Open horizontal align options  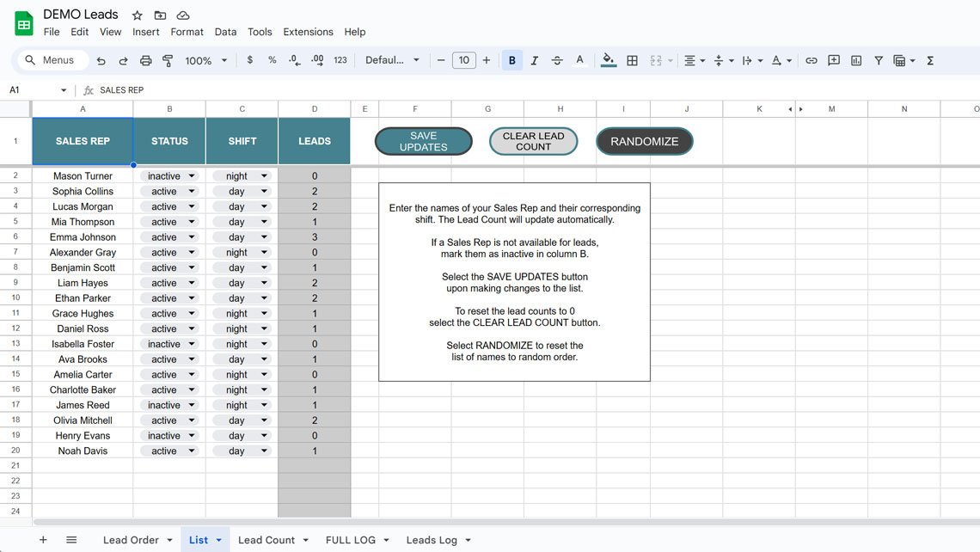pos(694,61)
